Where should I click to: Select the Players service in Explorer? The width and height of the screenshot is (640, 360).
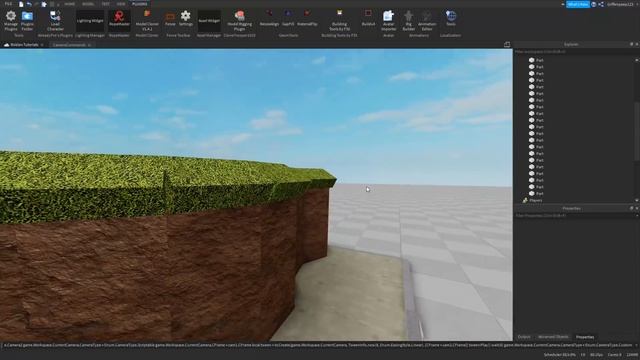click(536, 200)
